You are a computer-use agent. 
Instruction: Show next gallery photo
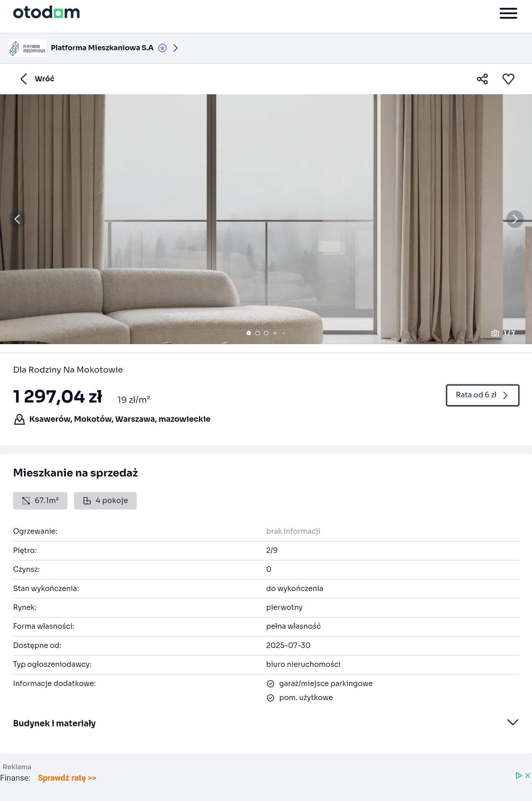515,219
